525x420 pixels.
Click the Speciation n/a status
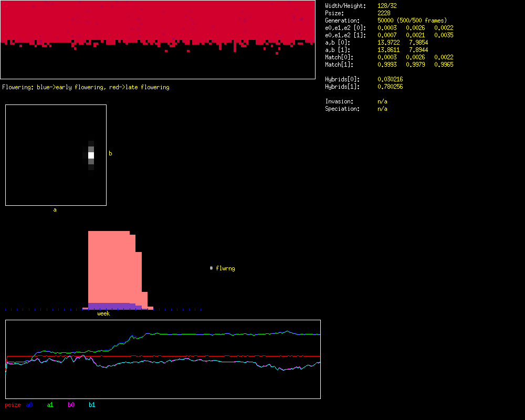click(382, 109)
